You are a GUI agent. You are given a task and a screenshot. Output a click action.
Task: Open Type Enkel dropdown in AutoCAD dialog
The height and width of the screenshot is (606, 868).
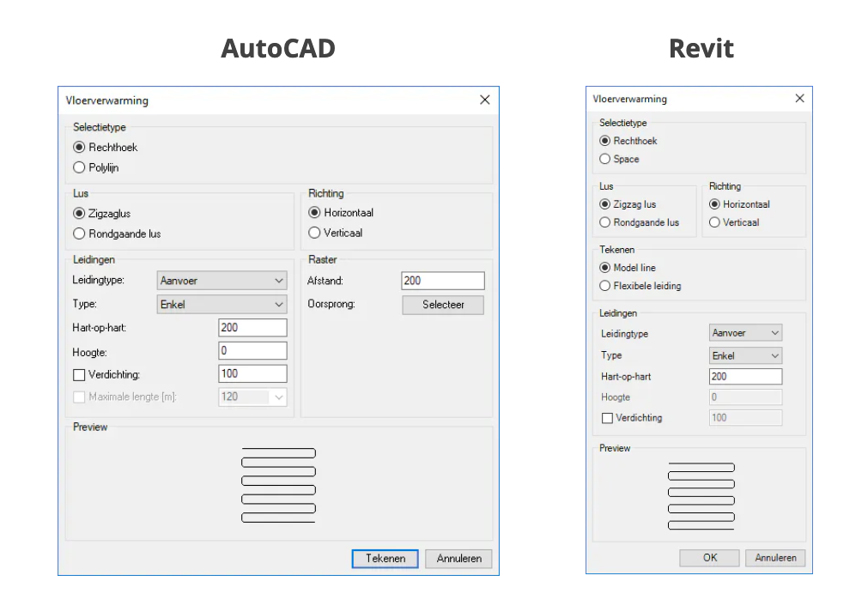(x=222, y=305)
